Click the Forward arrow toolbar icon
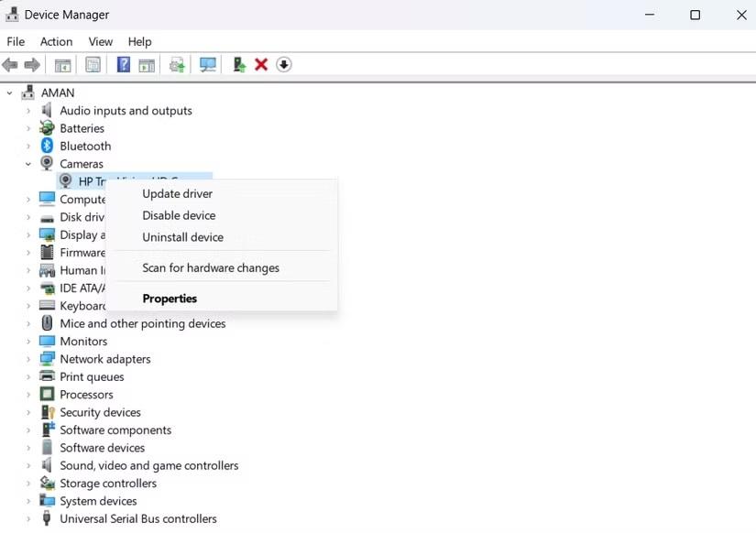Image resolution: width=756 pixels, height=533 pixels. tap(32, 65)
